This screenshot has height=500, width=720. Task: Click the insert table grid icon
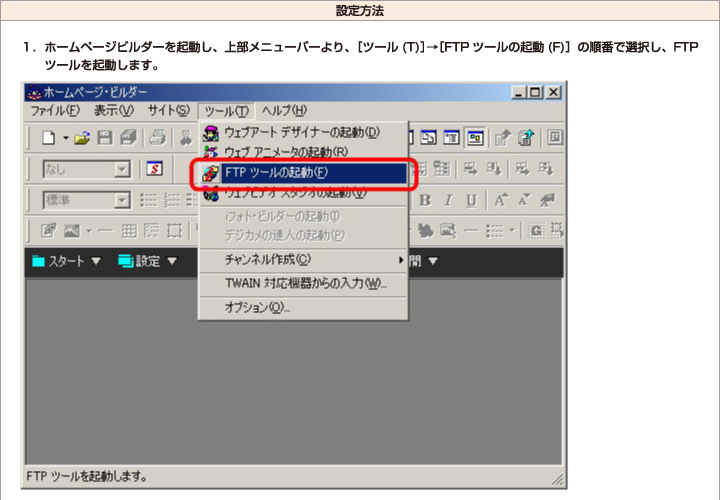click(x=129, y=231)
